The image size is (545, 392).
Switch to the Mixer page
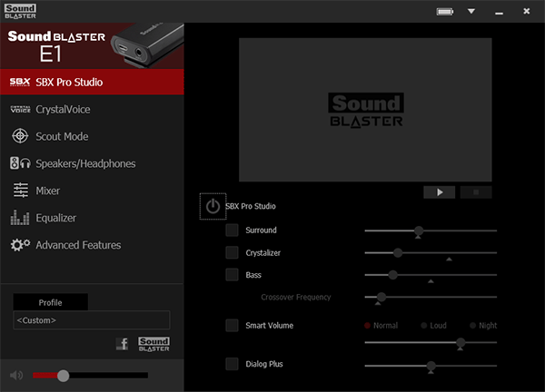click(92, 191)
